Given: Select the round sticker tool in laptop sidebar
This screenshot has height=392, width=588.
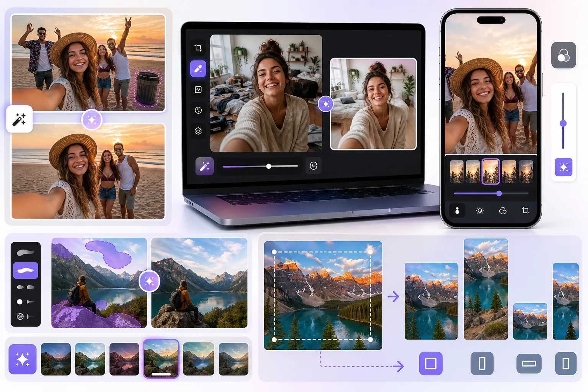Looking at the screenshot, I should click(198, 110).
